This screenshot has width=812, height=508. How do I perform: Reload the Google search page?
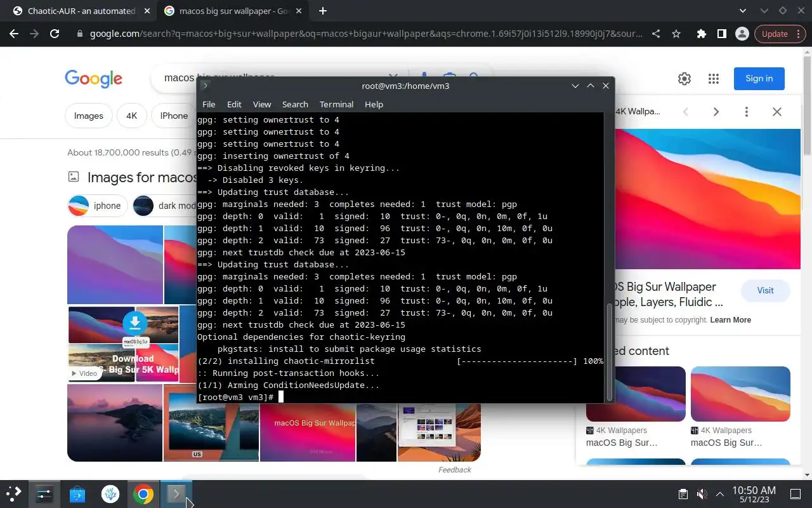coord(55,34)
